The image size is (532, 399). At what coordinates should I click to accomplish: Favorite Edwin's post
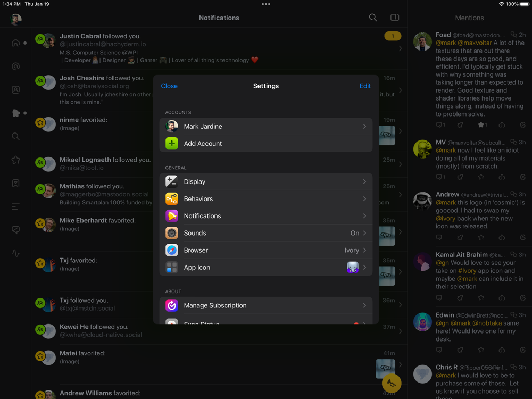tap(481, 350)
